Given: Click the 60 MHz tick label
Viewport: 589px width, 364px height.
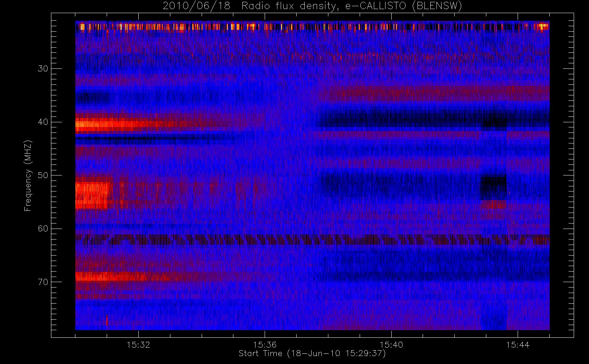Looking at the screenshot, I should click(x=43, y=229).
